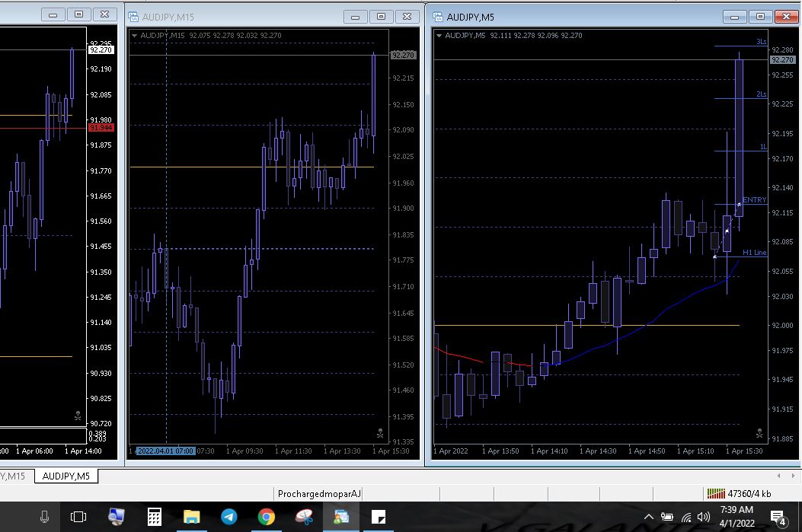This screenshot has height=532, width=802.
Task: Switch to the partially visible M15 chart tab
Action: point(13,476)
